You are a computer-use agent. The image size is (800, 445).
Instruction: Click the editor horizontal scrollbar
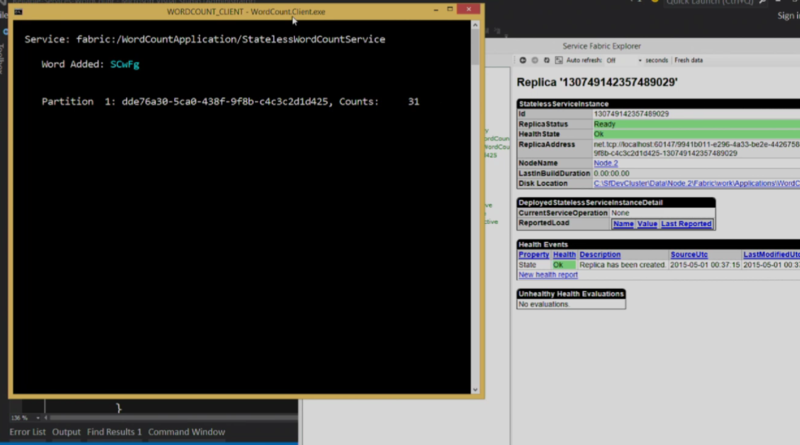173,418
